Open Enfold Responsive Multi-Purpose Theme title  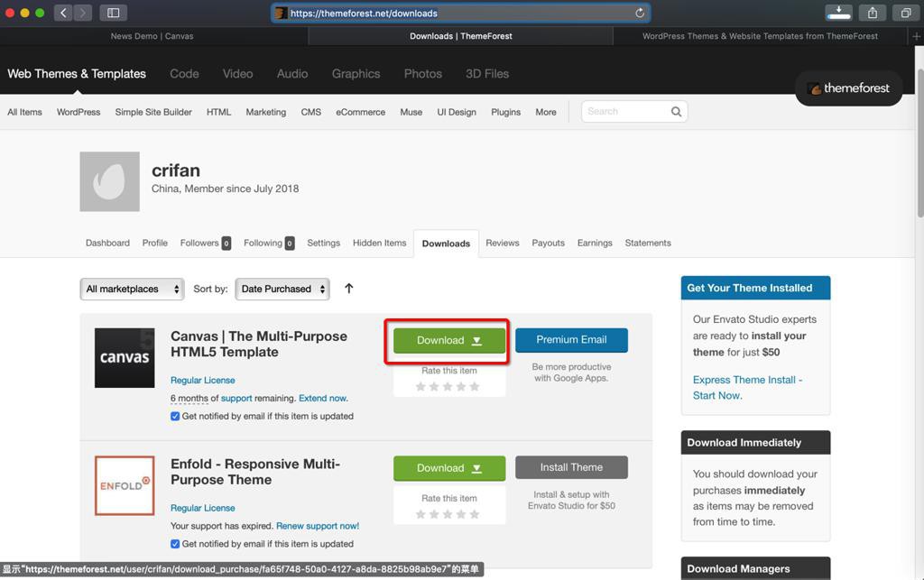pyautogui.click(x=255, y=472)
